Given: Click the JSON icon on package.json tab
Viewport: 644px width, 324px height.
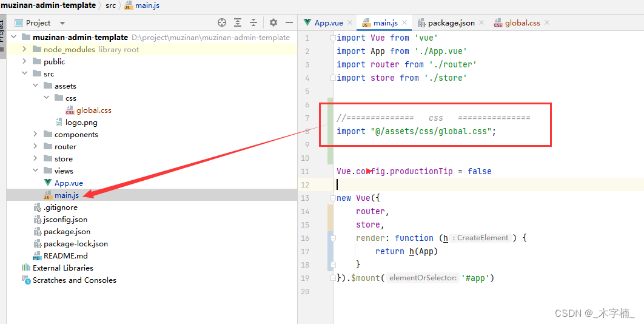Looking at the screenshot, I should pos(421,23).
